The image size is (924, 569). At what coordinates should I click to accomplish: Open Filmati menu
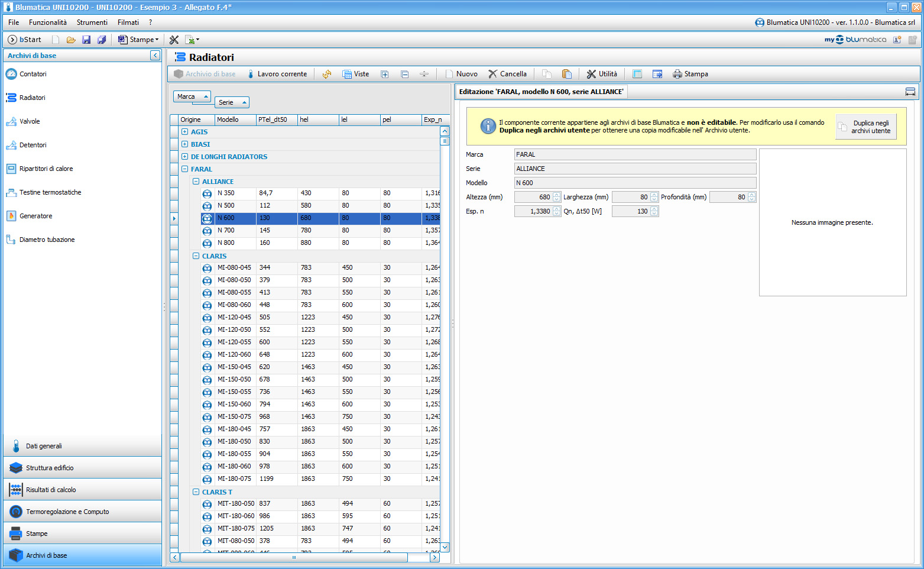[128, 22]
